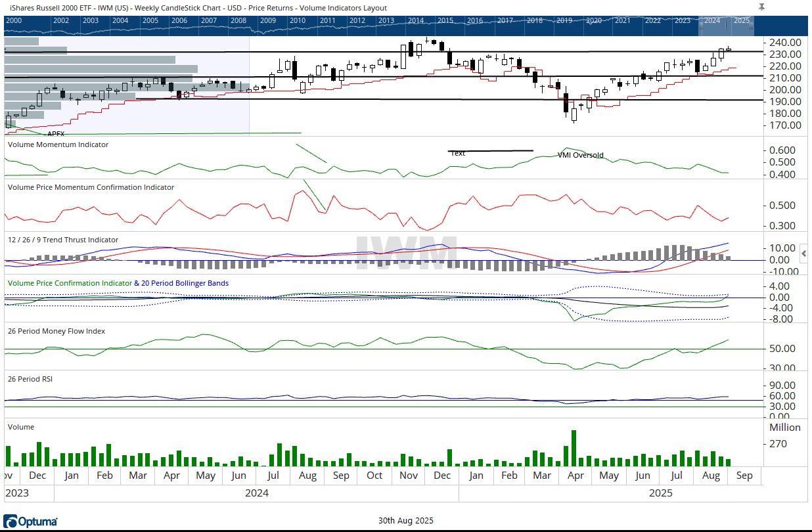Click the 240.00 price axis label
Image resolution: width=812 pixels, height=532 pixels.
coord(784,43)
